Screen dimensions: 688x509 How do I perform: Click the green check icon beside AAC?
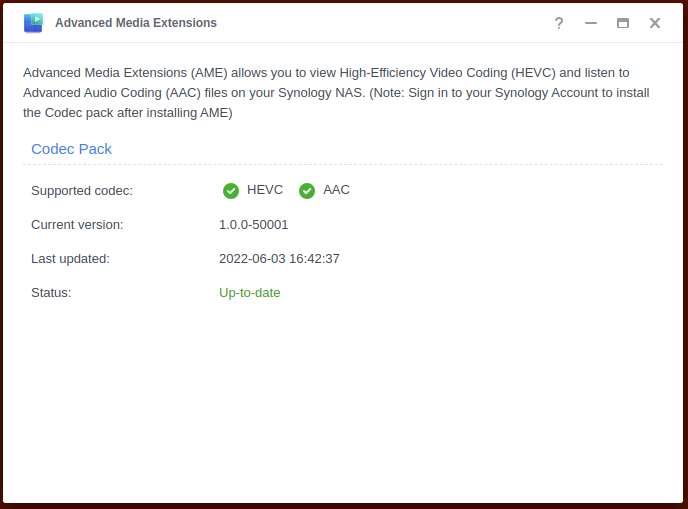coord(307,191)
